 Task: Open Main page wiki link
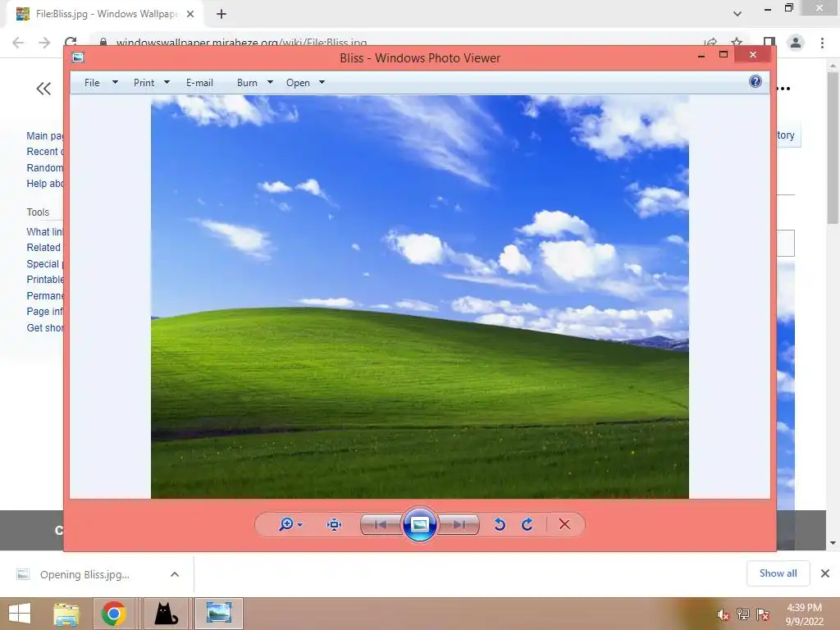45,136
